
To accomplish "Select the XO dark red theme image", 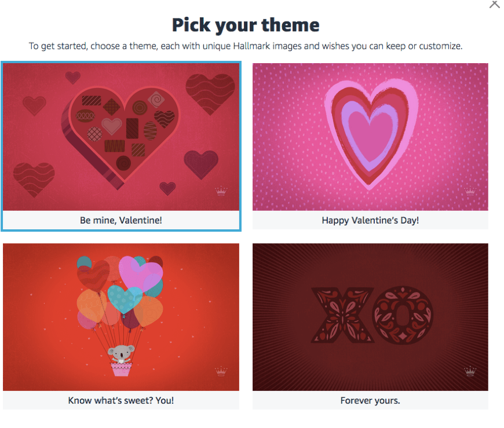I will [x=370, y=317].
